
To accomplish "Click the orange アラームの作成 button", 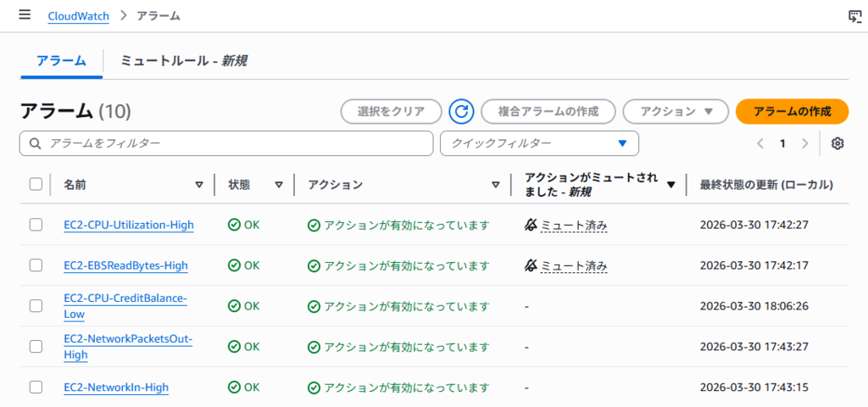I will [x=793, y=111].
